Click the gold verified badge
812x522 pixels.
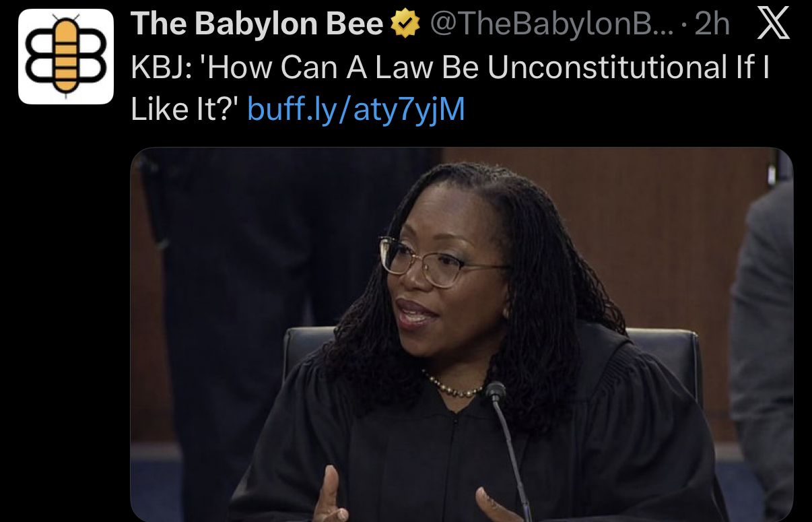405,25
